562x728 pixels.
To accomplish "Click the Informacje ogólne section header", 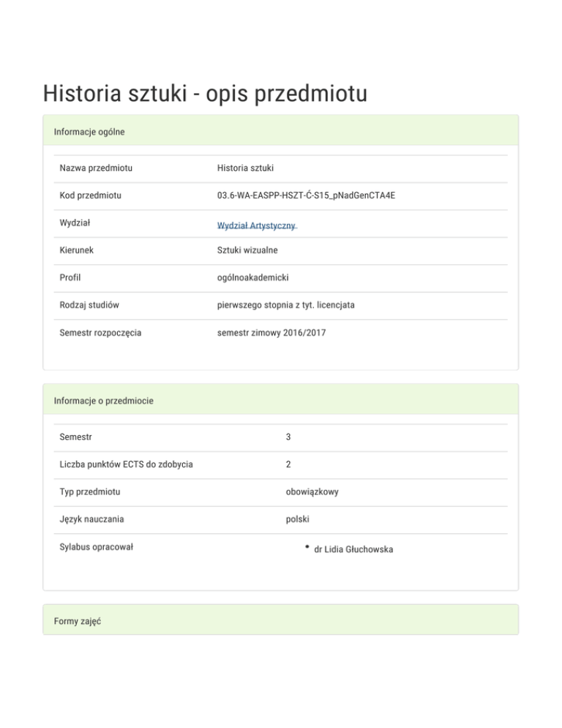I will click(89, 132).
